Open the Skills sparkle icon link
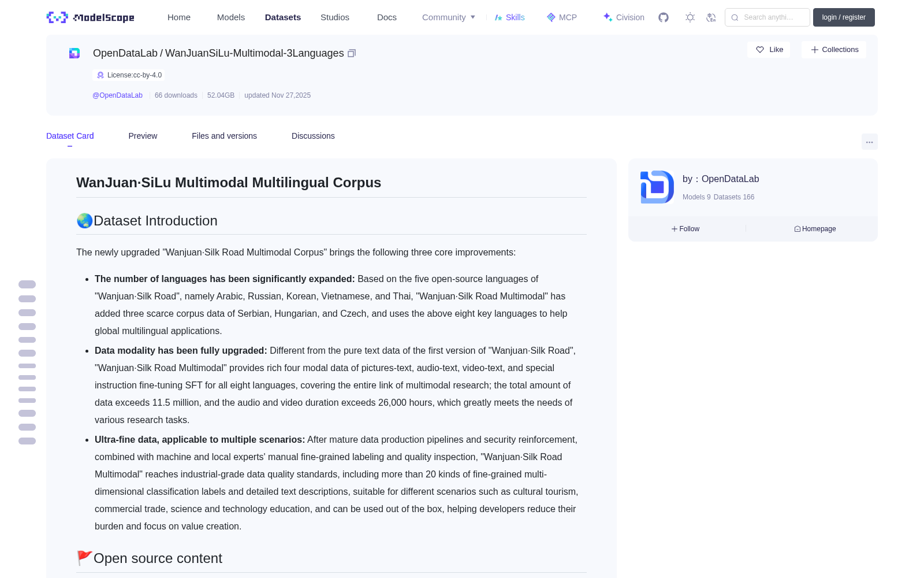The width and height of the screenshot is (924, 578). click(498, 17)
